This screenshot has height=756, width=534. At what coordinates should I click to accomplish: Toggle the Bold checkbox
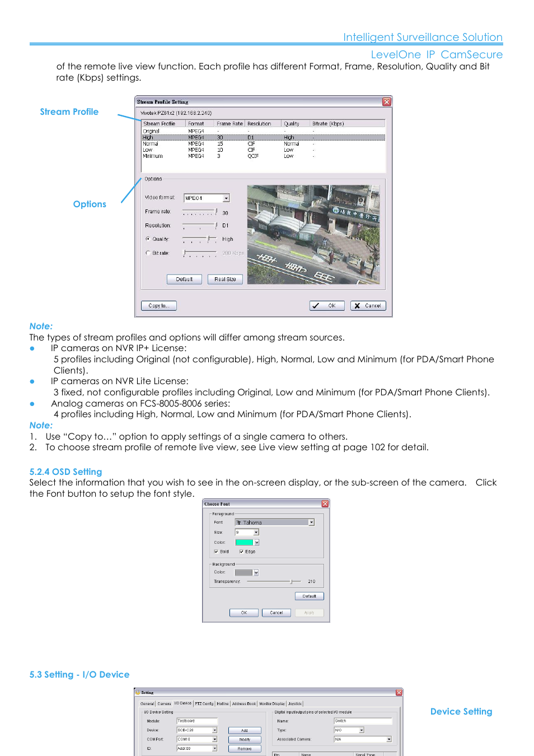coord(216,552)
